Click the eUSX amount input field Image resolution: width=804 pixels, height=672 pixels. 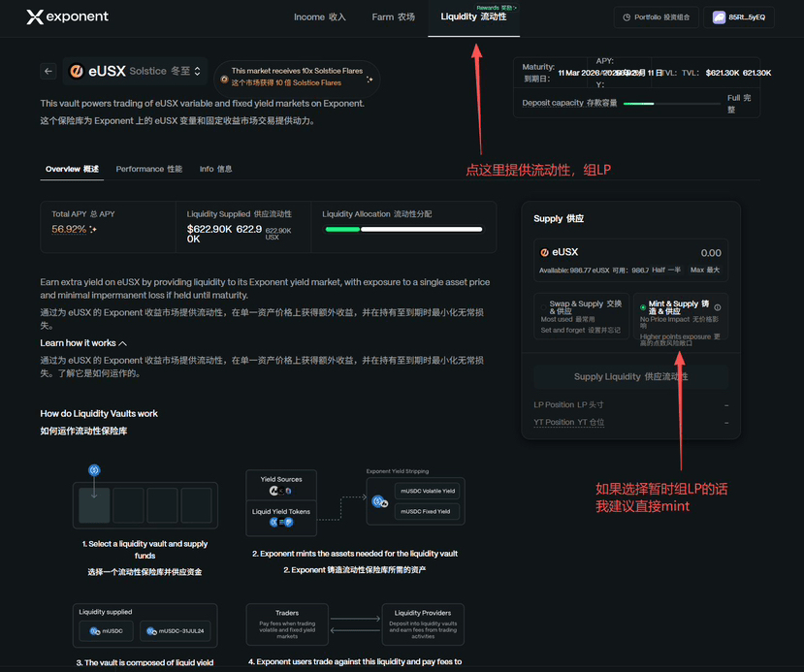(669, 252)
